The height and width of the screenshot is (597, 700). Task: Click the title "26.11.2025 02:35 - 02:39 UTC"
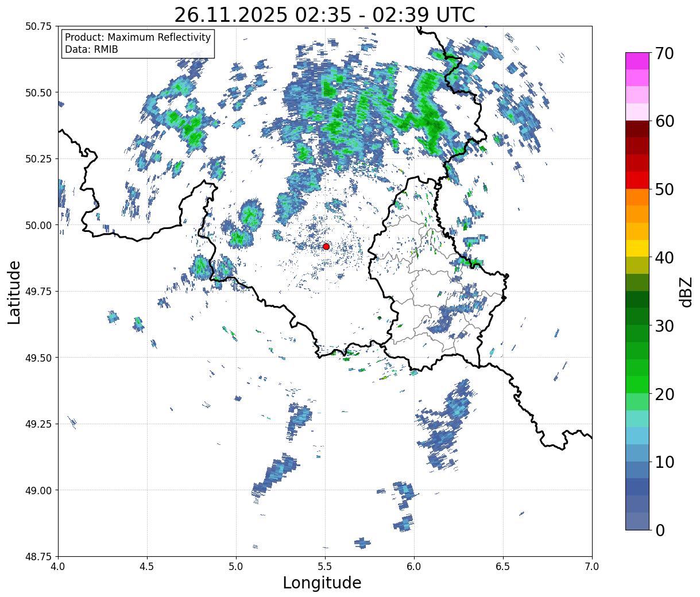click(x=324, y=15)
